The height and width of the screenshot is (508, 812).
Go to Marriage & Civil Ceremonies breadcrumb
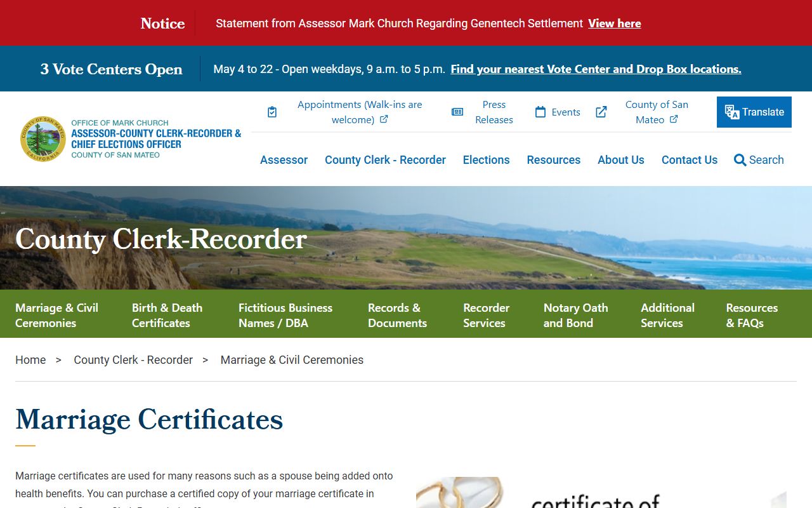[x=292, y=360]
